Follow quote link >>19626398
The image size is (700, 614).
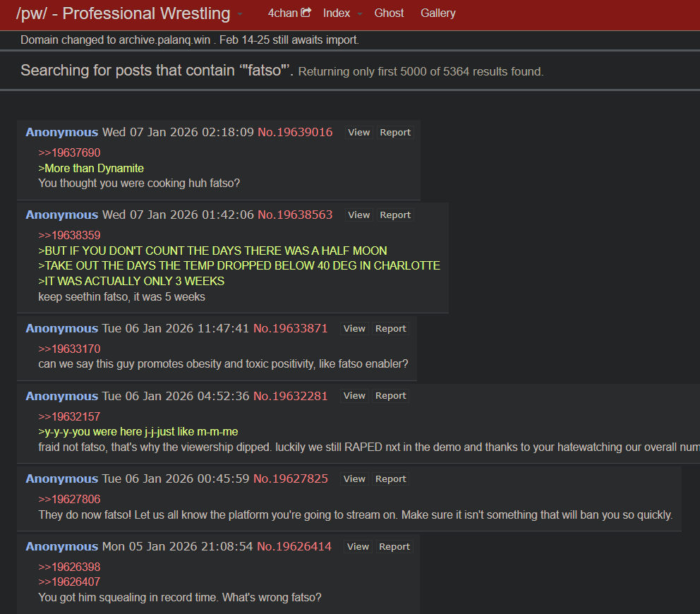click(x=69, y=567)
